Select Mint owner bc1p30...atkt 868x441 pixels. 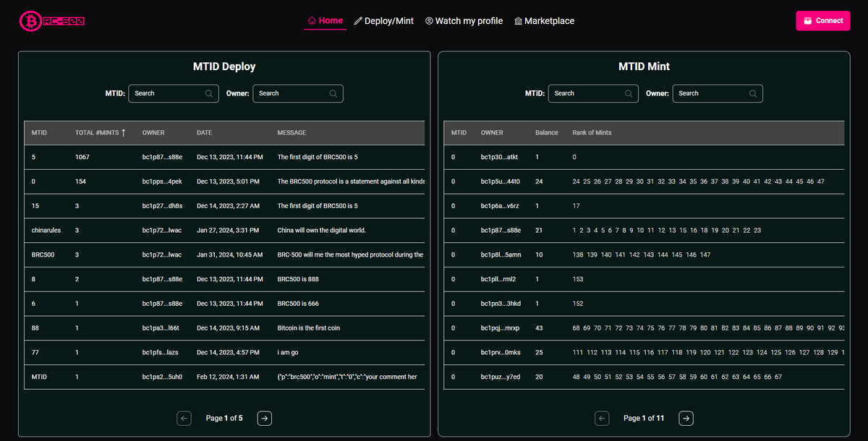499,157
